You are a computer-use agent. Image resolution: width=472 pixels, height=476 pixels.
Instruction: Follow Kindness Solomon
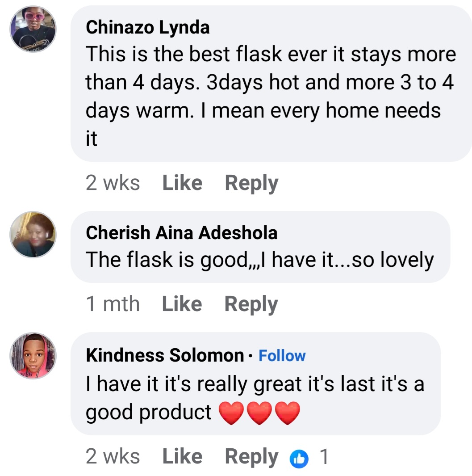282,356
